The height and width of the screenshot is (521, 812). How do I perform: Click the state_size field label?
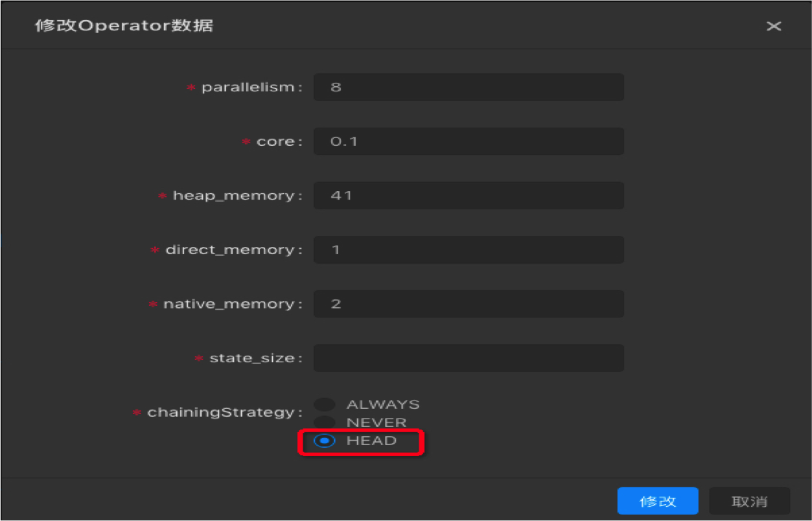point(252,358)
